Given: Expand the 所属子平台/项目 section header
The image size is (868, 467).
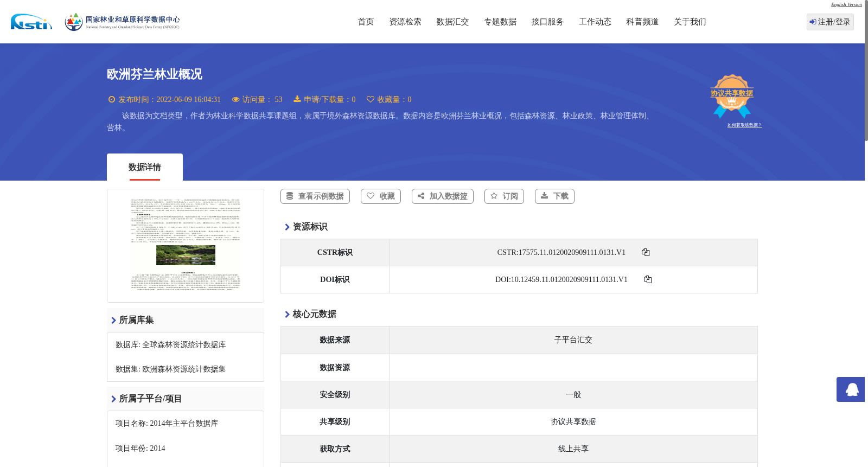Looking at the screenshot, I should coord(186,399).
